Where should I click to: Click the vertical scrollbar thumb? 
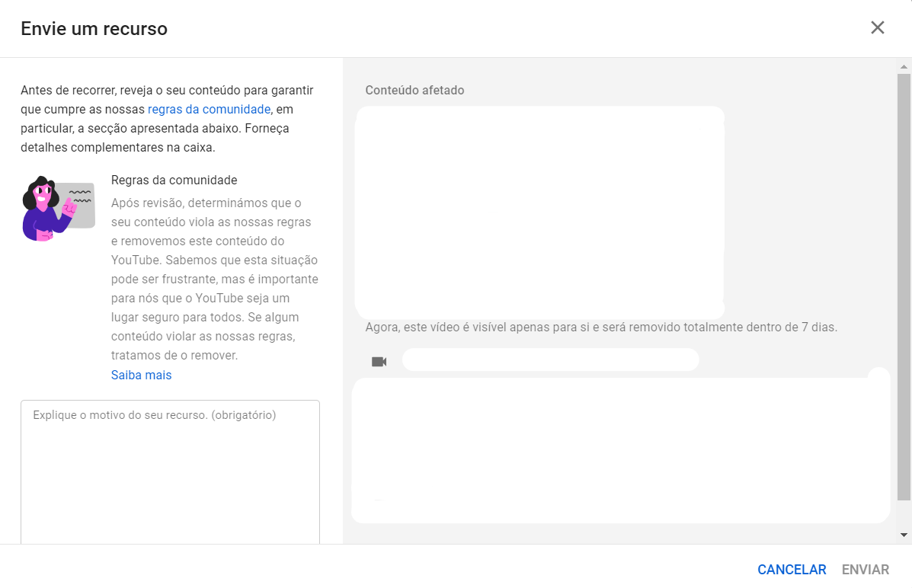click(x=904, y=286)
